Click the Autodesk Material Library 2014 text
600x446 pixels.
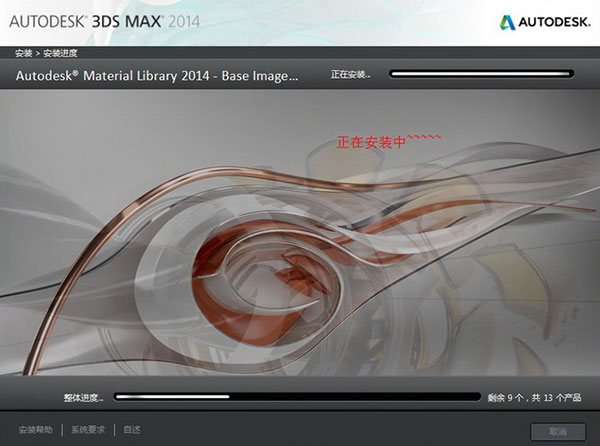coord(157,76)
